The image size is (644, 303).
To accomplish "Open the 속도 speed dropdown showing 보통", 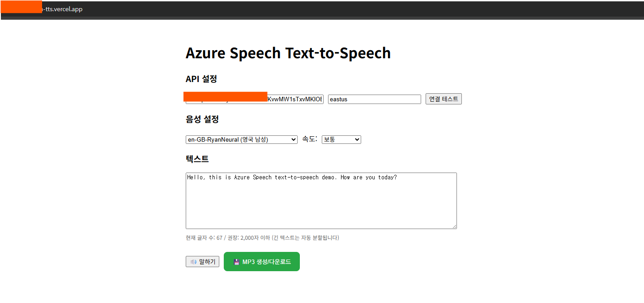I will [x=341, y=139].
